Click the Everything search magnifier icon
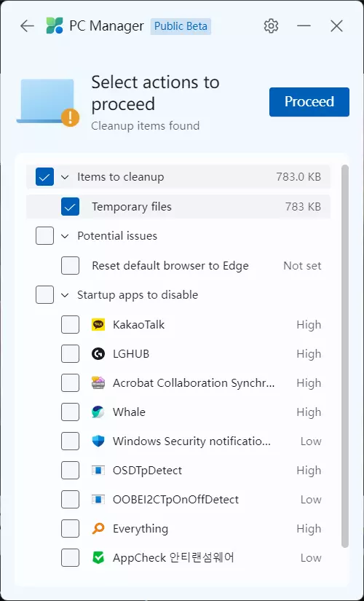The height and width of the screenshot is (601, 364). pyautogui.click(x=98, y=529)
